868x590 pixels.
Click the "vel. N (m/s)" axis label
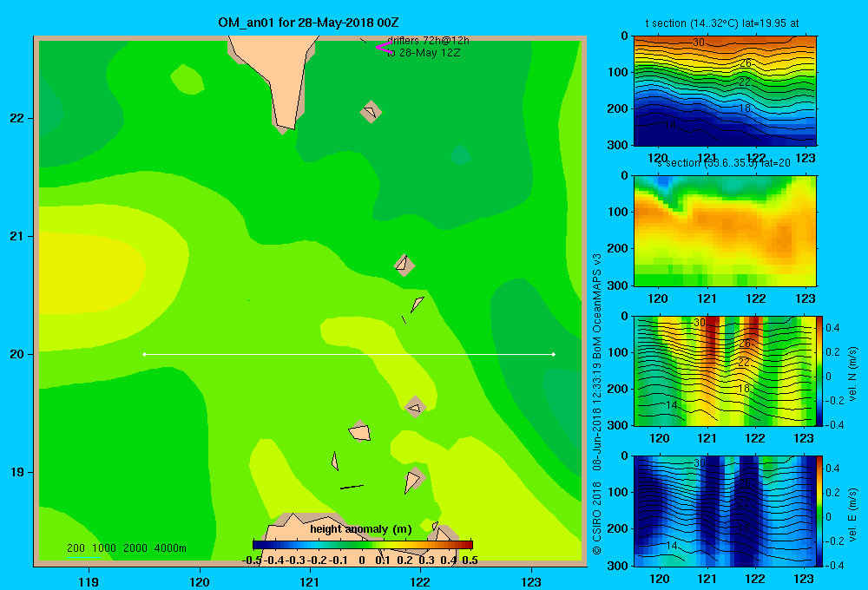tap(852, 374)
